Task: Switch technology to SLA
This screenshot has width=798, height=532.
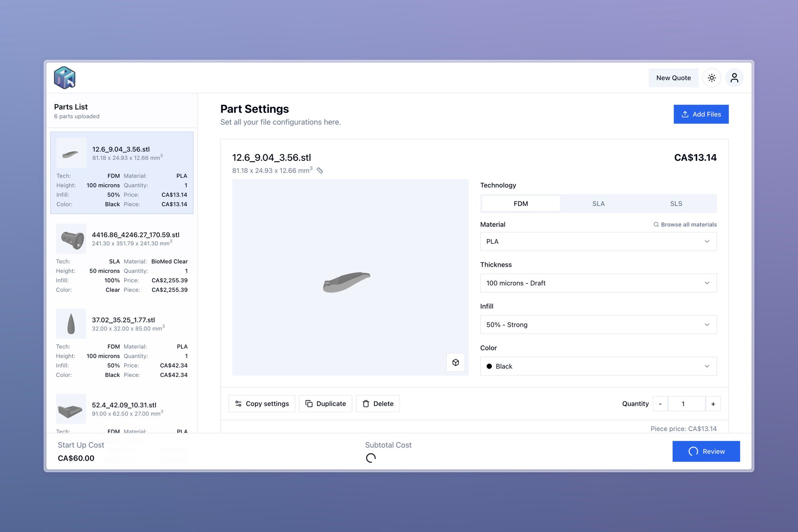Action: click(598, 204)
